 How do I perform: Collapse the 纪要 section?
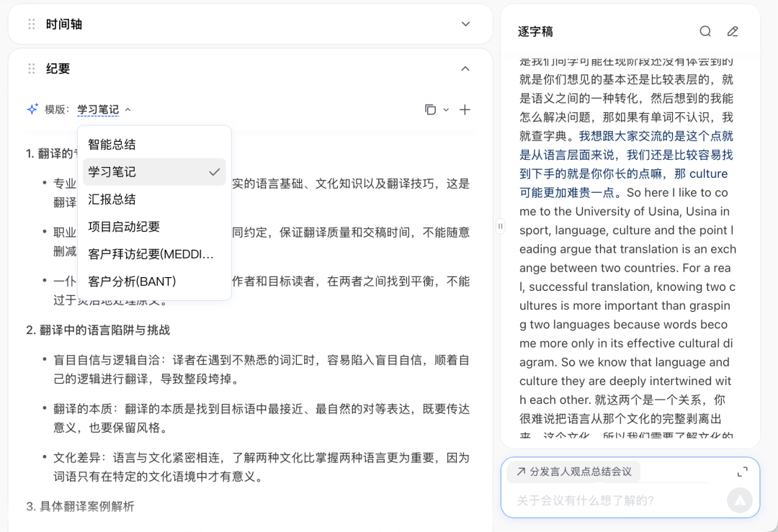(x=465, y=69)
